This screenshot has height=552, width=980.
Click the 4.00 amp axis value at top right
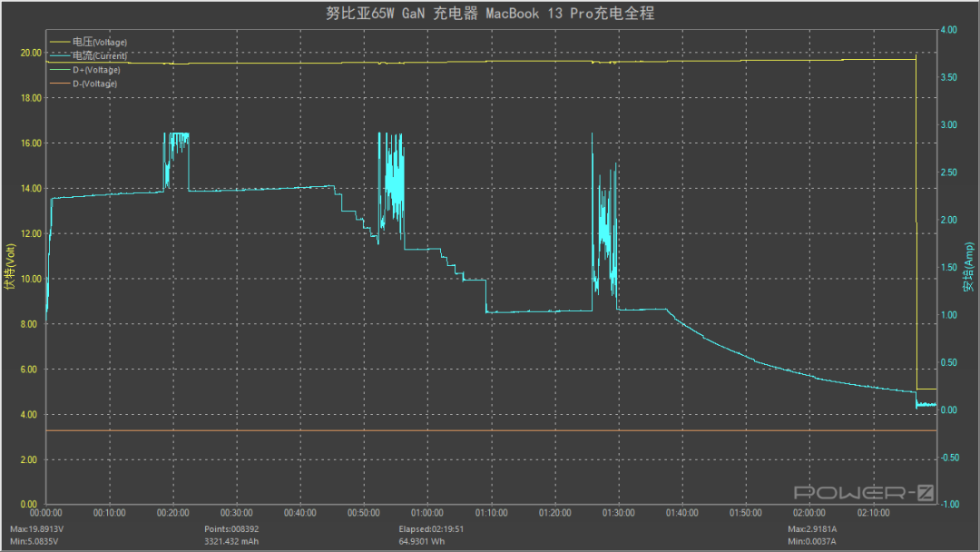(949, 30)
